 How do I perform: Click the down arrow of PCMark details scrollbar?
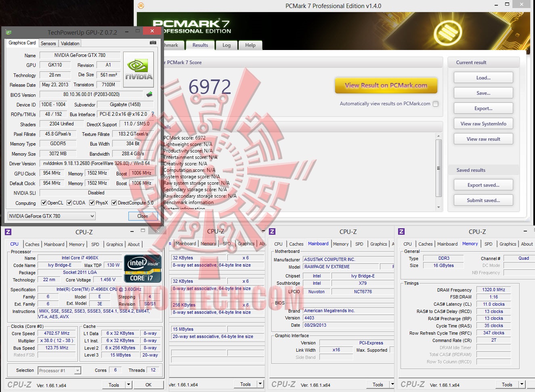[x=439, y=207]
